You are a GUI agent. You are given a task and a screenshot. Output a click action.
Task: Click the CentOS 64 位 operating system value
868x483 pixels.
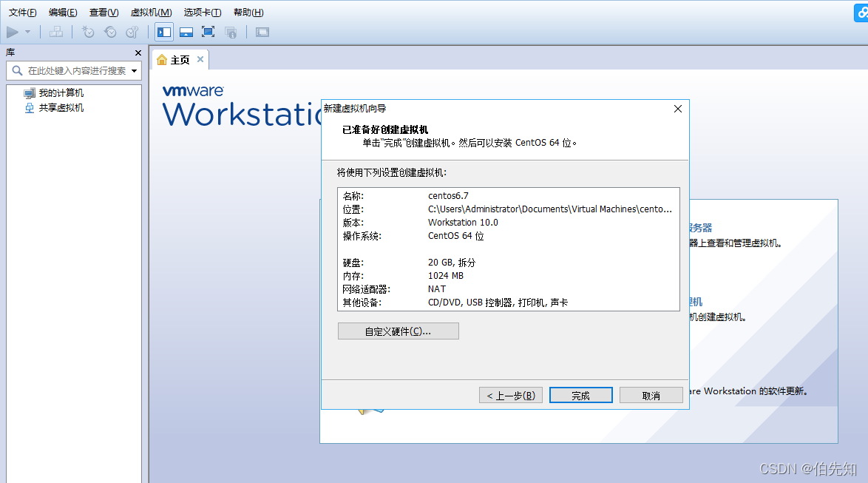pyautogui.click(x=455, y=235)
